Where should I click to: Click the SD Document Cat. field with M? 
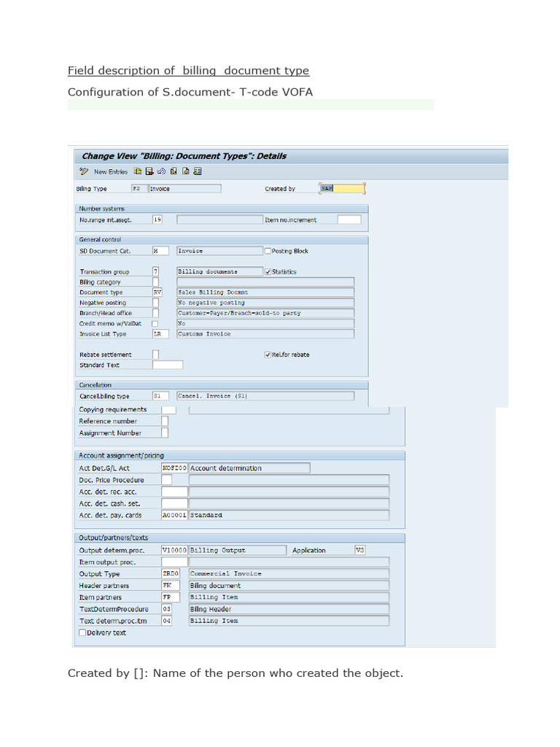[x=160, y=251]
